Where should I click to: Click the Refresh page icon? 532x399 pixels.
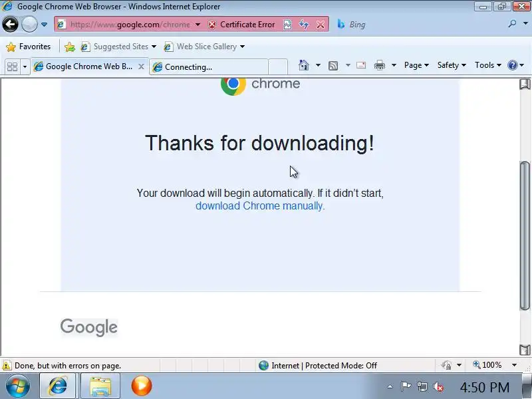click(304, 25)
